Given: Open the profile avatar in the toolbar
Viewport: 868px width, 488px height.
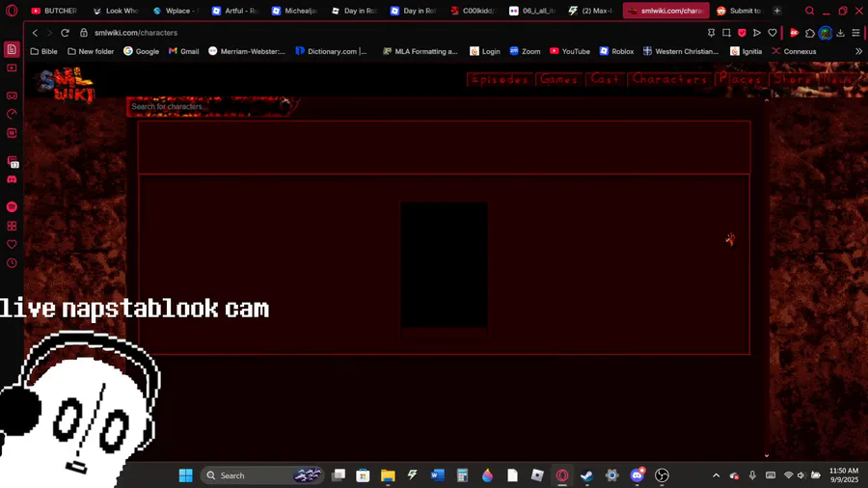Looking at the screenshot, I should 826,33.
